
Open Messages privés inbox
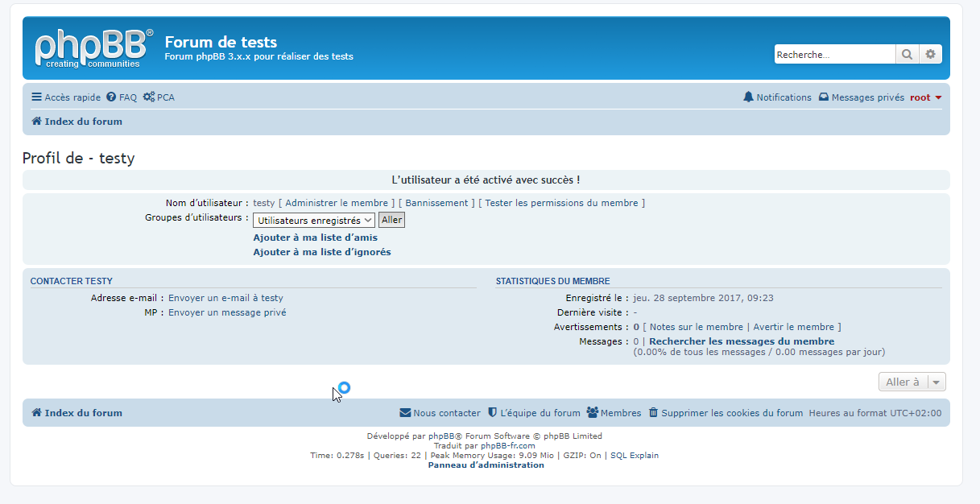point(861,97)
